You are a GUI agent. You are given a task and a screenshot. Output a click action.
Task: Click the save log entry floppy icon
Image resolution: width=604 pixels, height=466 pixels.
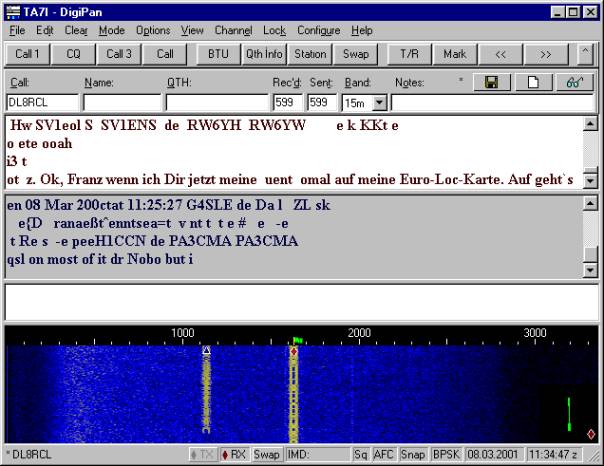(491, 82)
